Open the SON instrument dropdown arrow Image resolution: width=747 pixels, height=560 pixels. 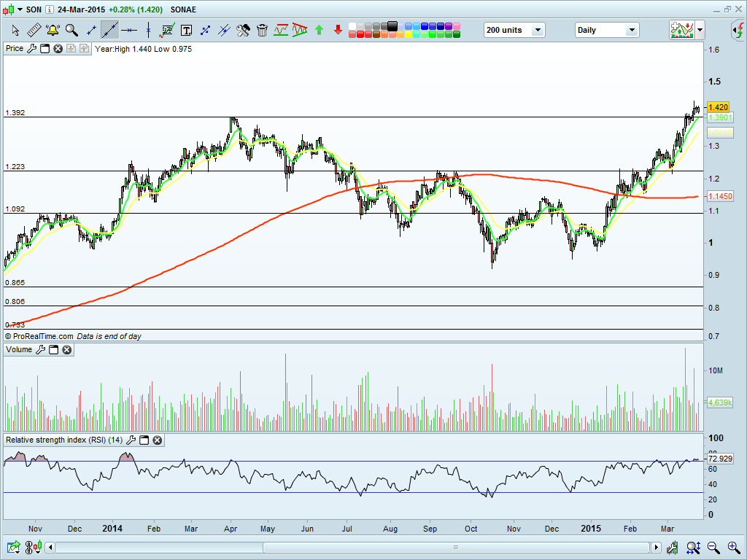tap(20, 9)
